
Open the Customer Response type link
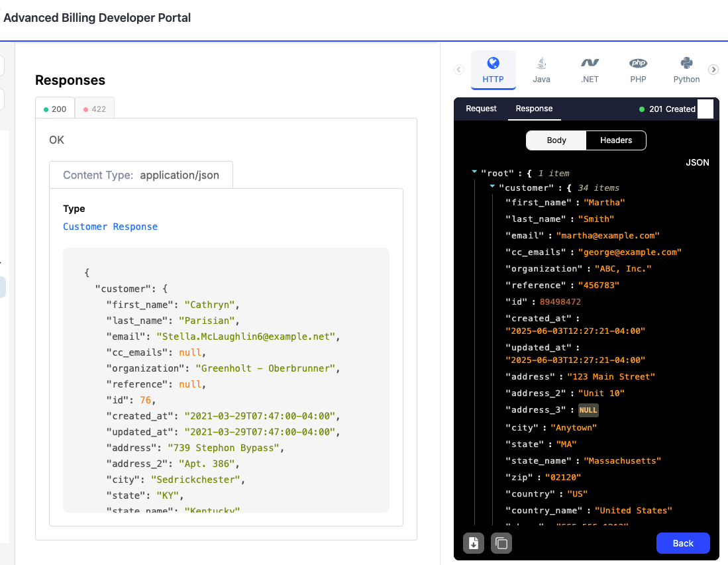[x=110, y=227]
